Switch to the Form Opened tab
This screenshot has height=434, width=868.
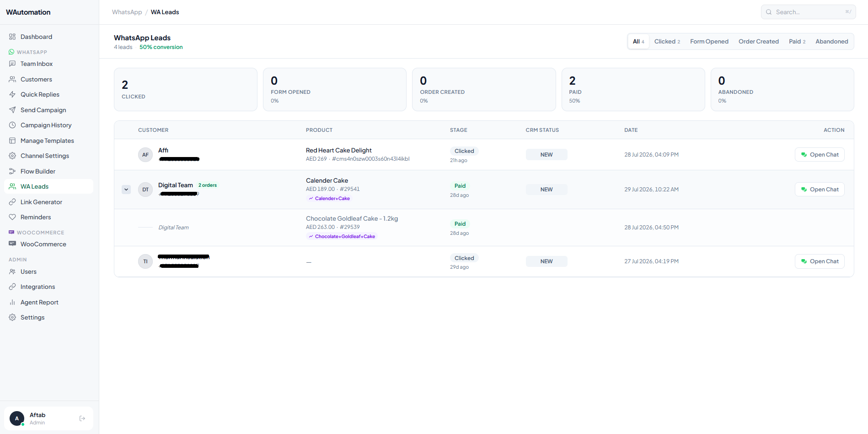point(709,42)
